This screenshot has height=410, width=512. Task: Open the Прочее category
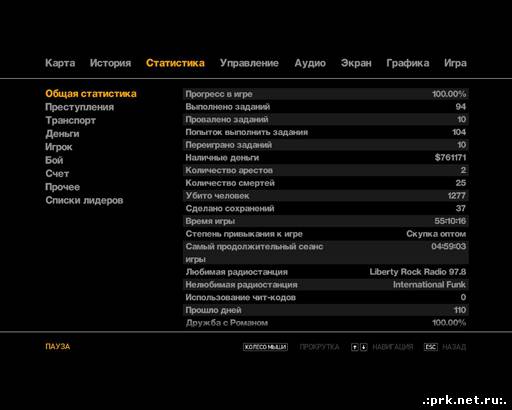point(62,187)
